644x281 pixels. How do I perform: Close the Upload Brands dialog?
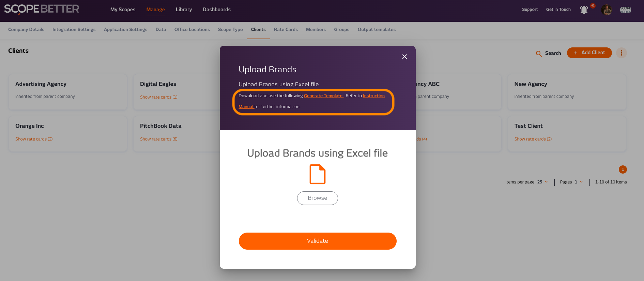[404, 57]
